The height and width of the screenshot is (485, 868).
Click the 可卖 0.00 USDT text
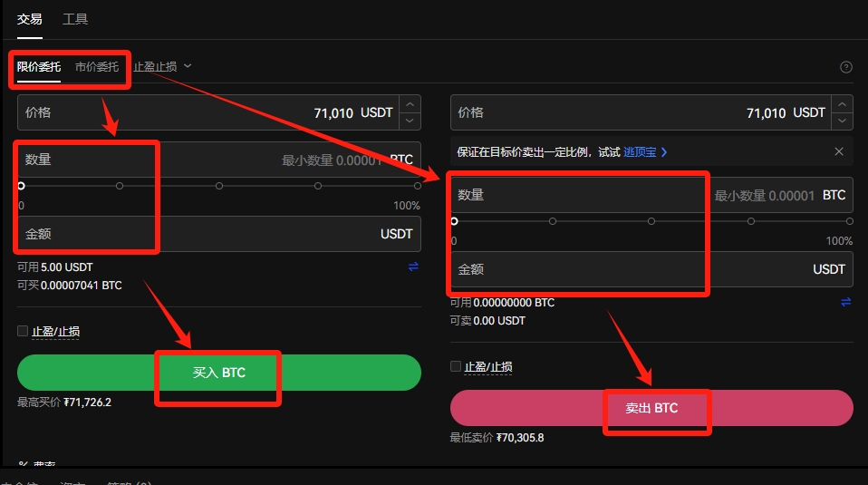coord(487,321)
